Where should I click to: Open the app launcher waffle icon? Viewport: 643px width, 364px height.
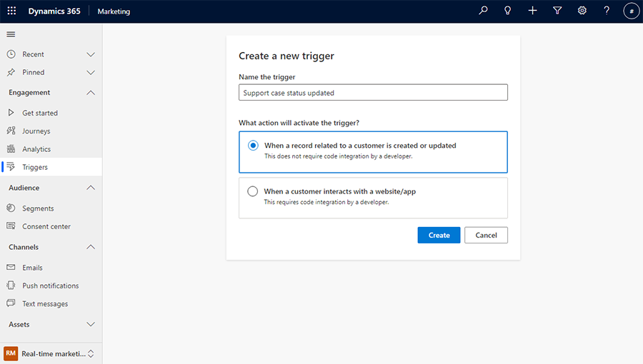click(11, 11)
